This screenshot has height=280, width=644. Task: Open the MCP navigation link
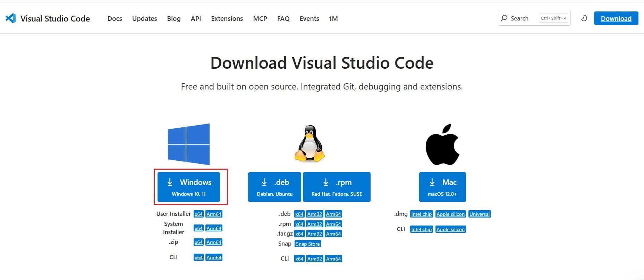point(260,18)
